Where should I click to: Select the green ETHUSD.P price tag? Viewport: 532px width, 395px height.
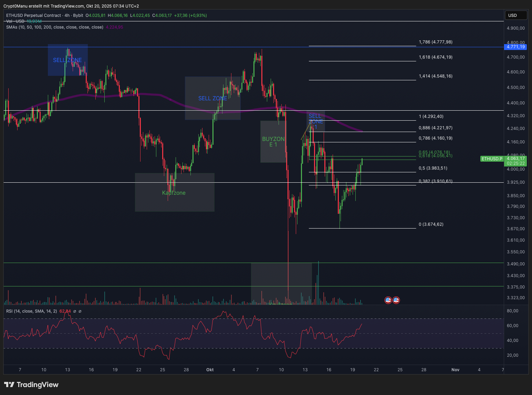click(492, 159)
